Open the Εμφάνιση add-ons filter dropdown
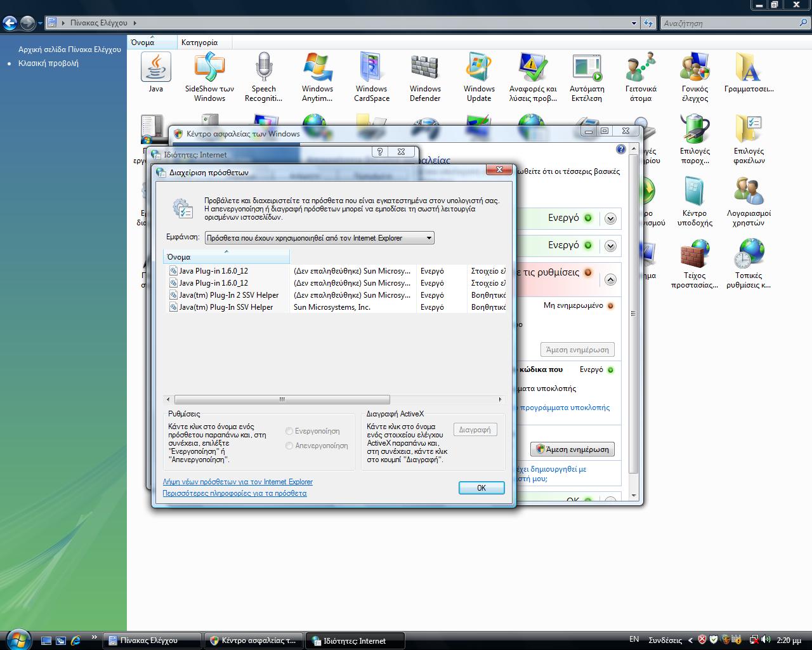Screen dimensions: 812x650 (x=319, y=238)
